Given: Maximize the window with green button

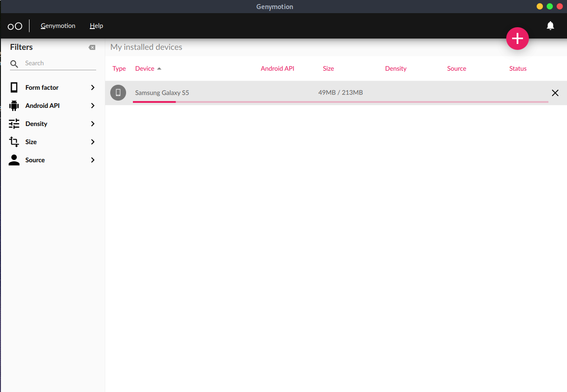Looking at the screenshot, I should click(x=550, y=6).
